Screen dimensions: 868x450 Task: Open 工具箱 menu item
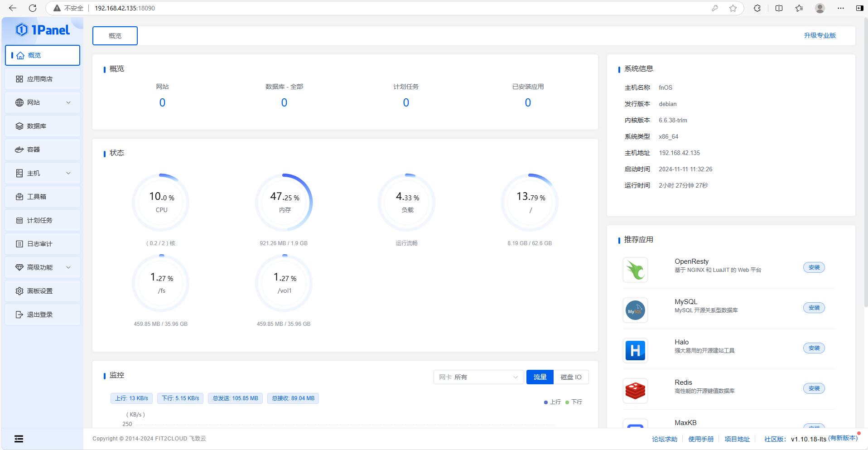click(43, 197)
